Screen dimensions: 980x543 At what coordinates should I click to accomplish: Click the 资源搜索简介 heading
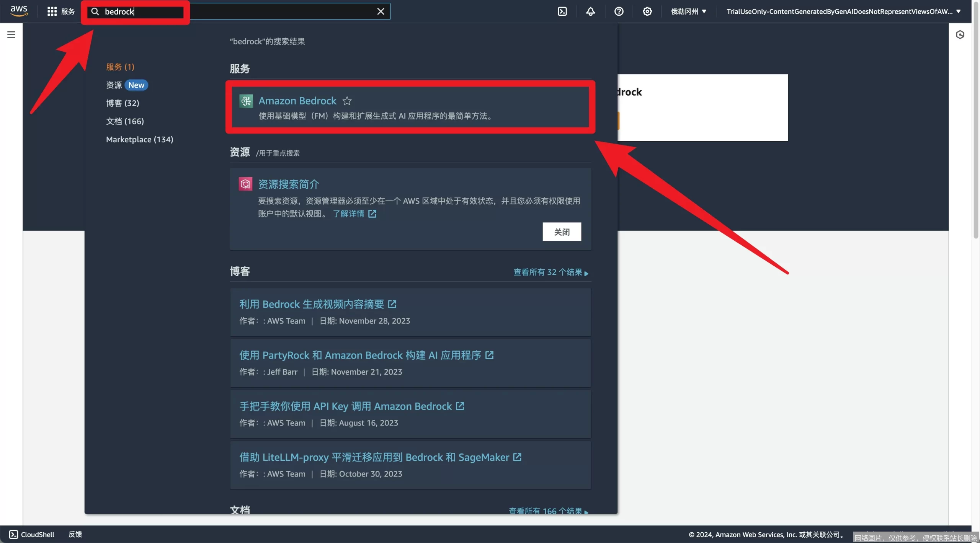pos(289,184)
